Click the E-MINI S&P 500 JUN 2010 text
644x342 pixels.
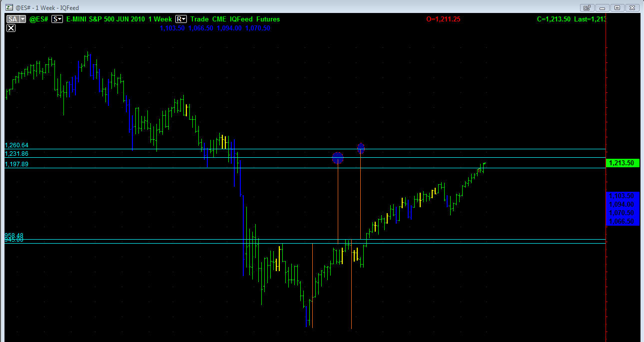[x=105, y=19]
